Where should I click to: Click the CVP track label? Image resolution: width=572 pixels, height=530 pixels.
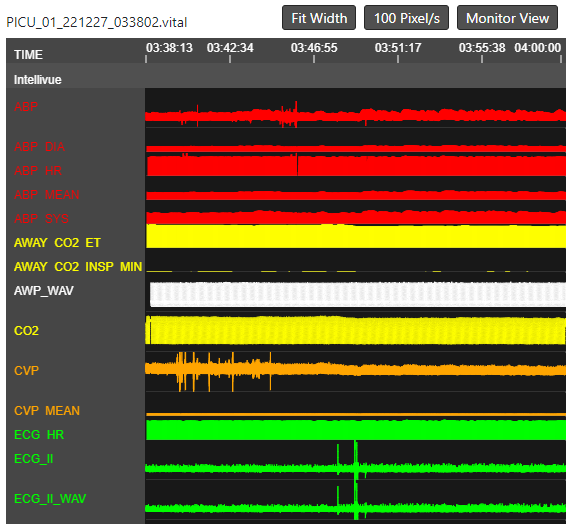[26, 371]
